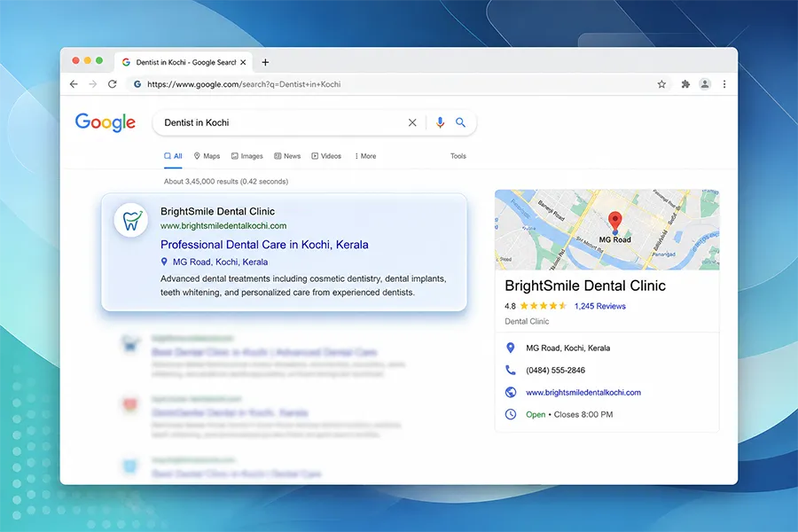Viewport: 798px width, 532px height.
Task: Click the Open Closes 8:00 PM hours text
Action: (569, 414)
